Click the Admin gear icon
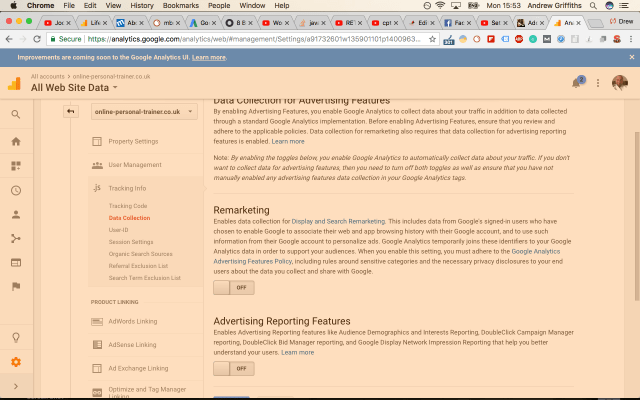This screenshot has width=640, height=400. point(15,362)
